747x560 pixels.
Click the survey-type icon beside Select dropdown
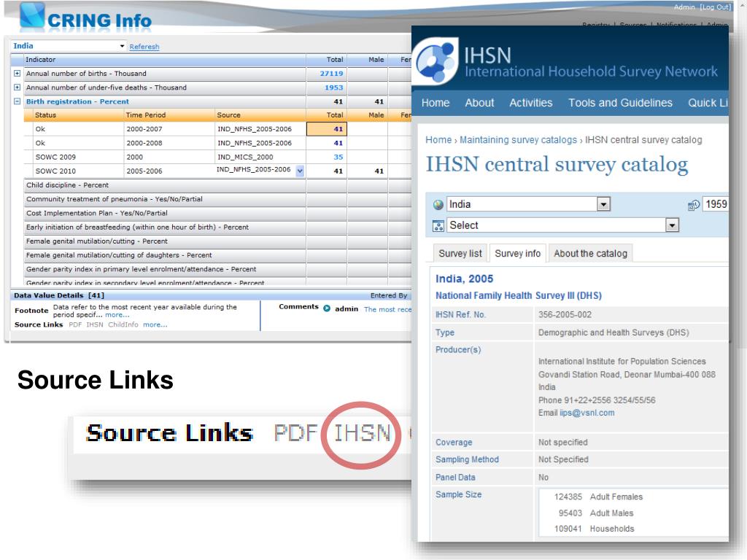438,226
